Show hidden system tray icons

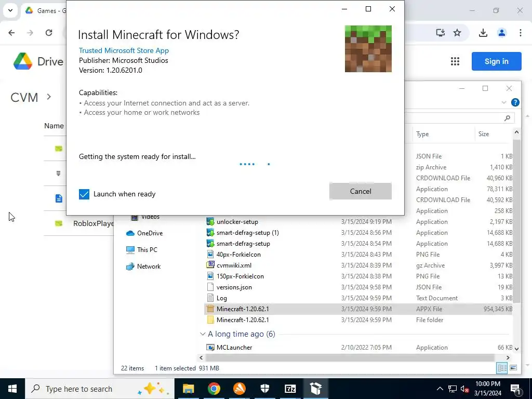pyautogui.click(x=440, y=389)
